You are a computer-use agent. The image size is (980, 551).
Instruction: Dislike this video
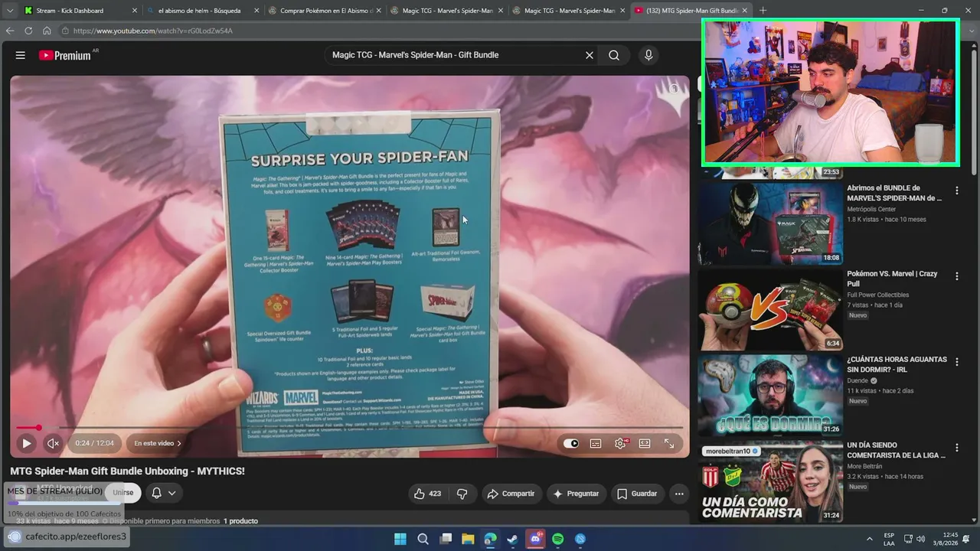tap(462, 494)
